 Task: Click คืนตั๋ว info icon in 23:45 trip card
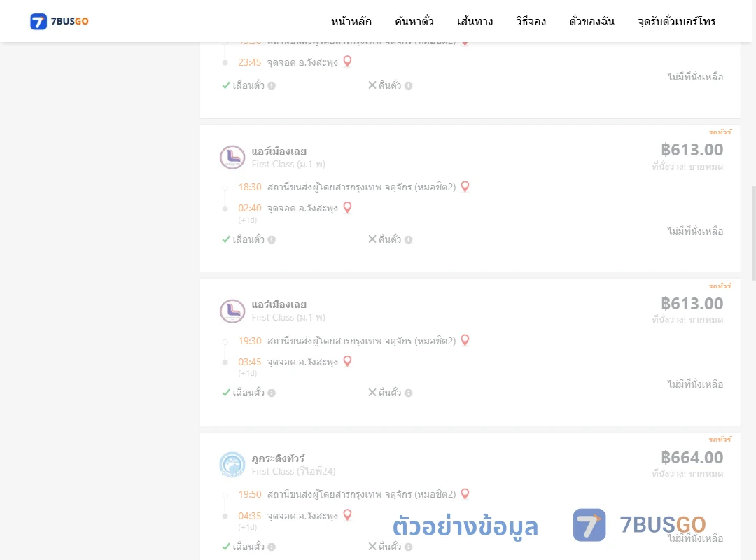(408, 86)
